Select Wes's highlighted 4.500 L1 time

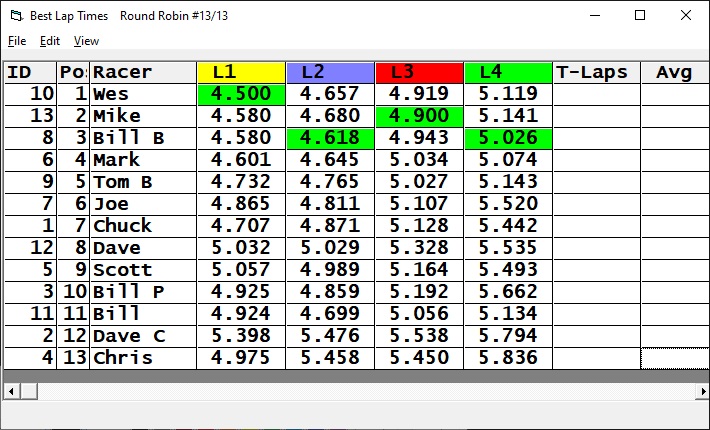click(241, 94)
